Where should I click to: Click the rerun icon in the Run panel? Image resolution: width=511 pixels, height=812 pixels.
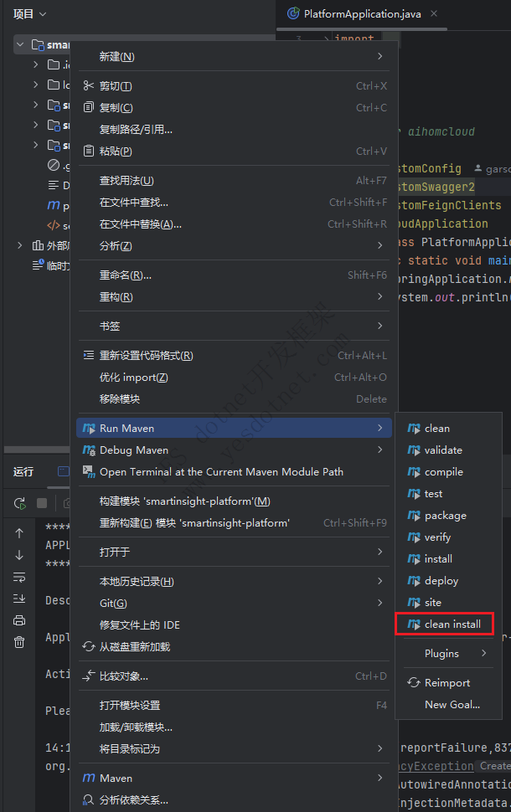coord(20,503)
